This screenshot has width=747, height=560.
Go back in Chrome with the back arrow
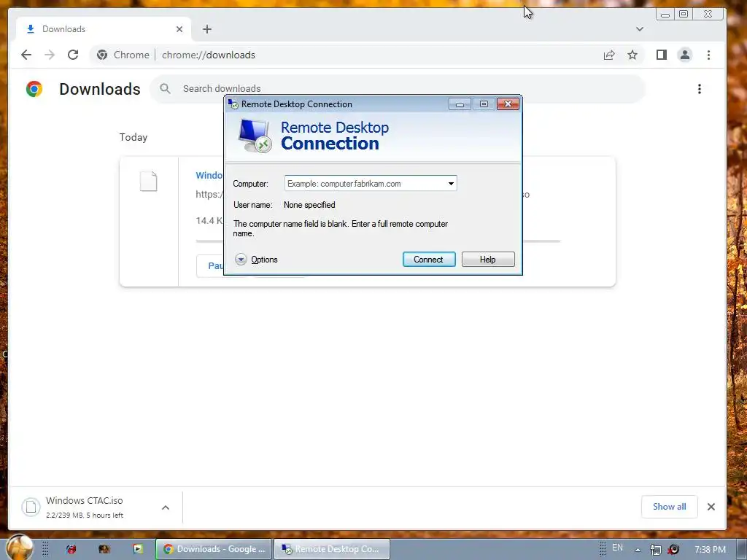click(26, 55)
